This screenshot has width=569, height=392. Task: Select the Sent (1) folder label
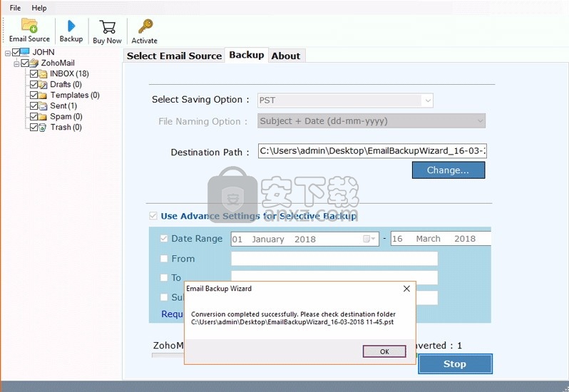coord(63,106)
